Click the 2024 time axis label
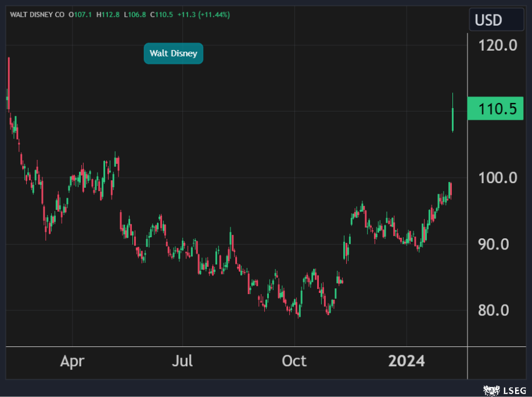Viewport: 532px width, 397px height. click(406, 361)
